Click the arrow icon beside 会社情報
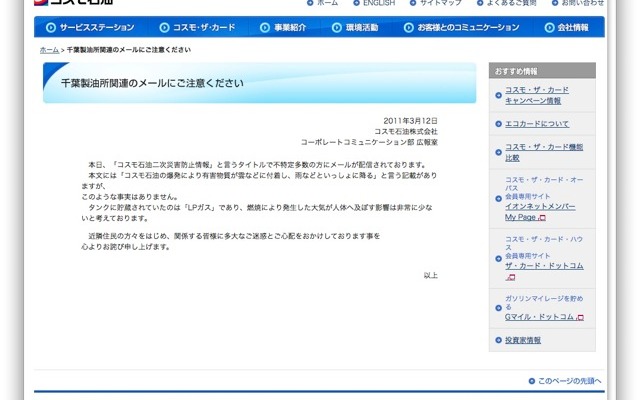Screen dimensions: 640x400 (549, 27)
